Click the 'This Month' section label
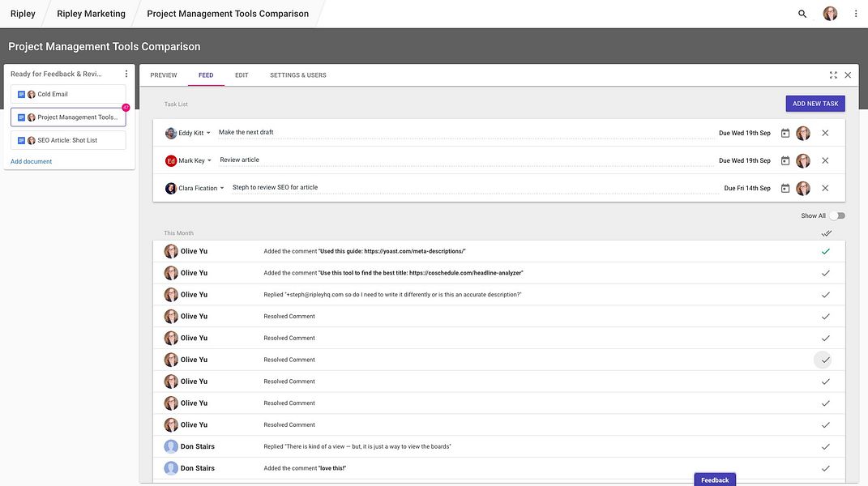This screenshot has width=868, height=486. tap(178, 233)
